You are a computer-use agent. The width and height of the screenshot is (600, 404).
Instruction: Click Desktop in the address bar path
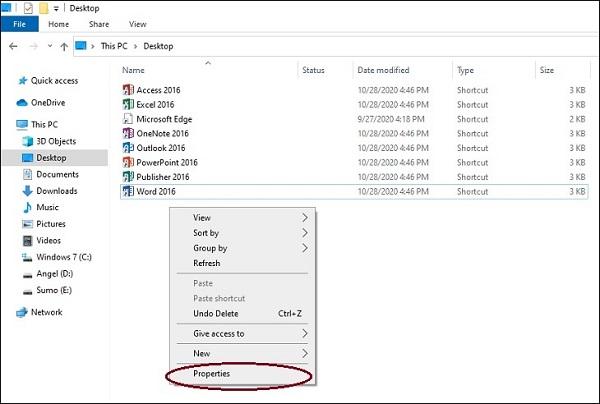point(158,46)
